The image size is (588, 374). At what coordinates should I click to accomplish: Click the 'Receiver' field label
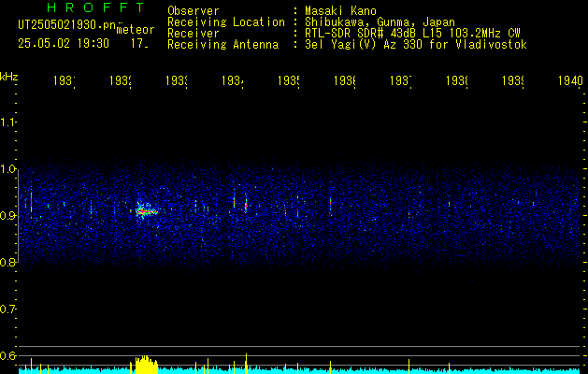[194, 34]
